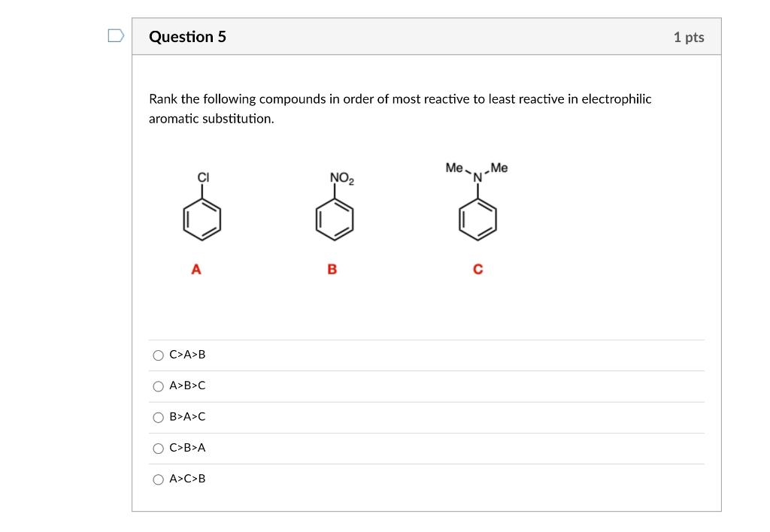Click the red letter B label
The width and height of the screenshot is (770, 532).
331,268
